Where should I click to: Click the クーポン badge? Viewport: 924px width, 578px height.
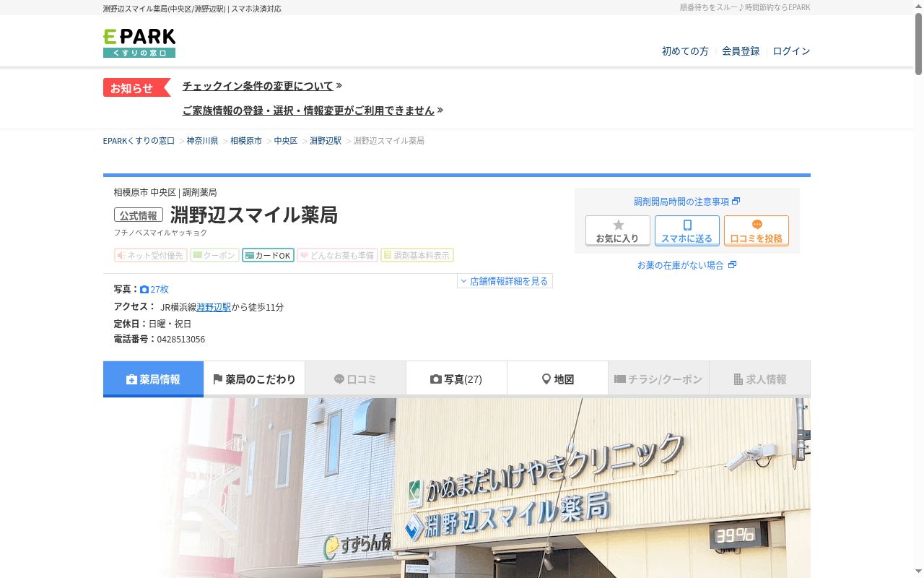pyautogui.click(x=214, y=255)
